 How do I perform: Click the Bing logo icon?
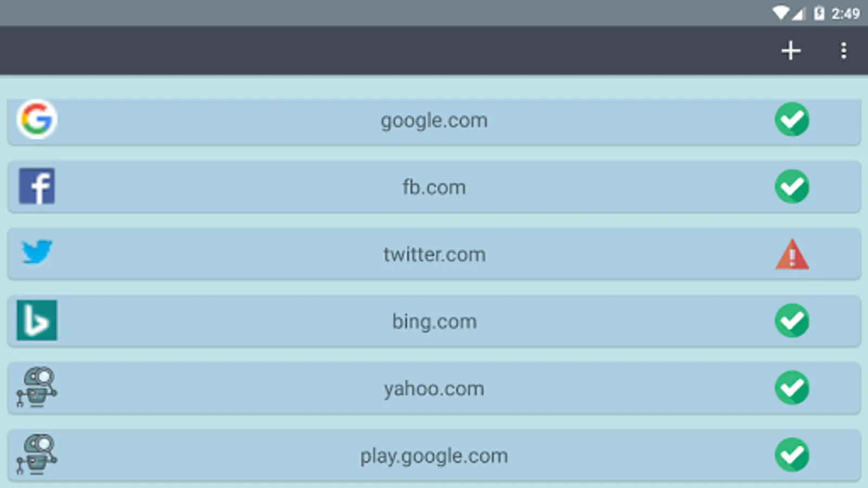(x=37, y=320)
